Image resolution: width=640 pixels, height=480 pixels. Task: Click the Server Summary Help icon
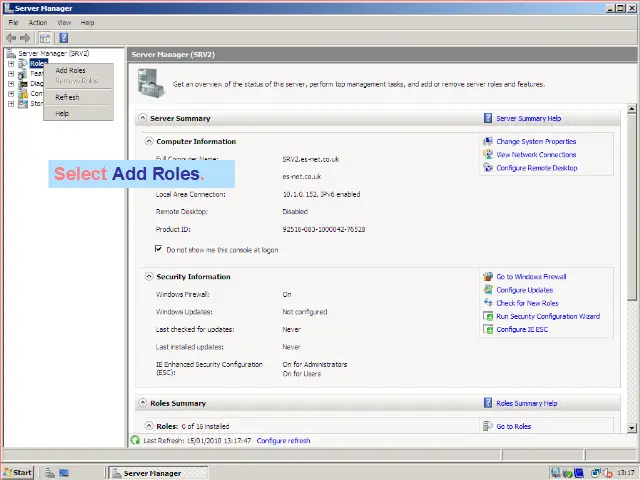coord(488,118)
